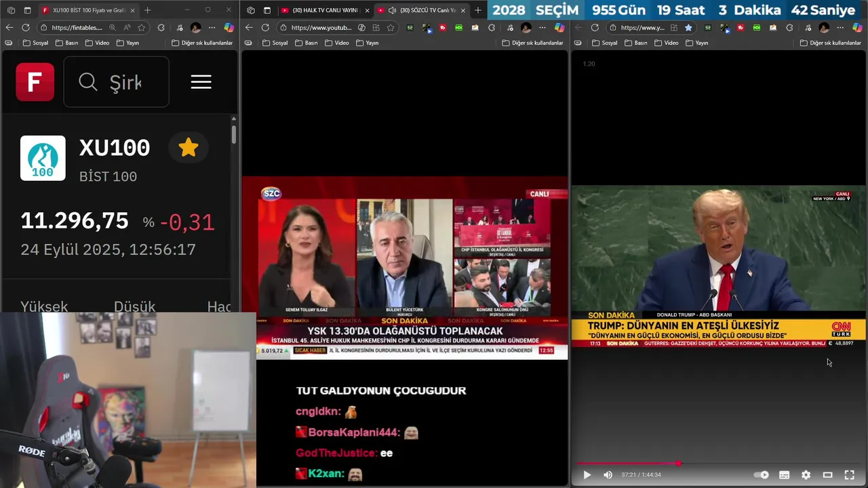
Task: Click chat user GodTheJustice
Action: [336, 453]
